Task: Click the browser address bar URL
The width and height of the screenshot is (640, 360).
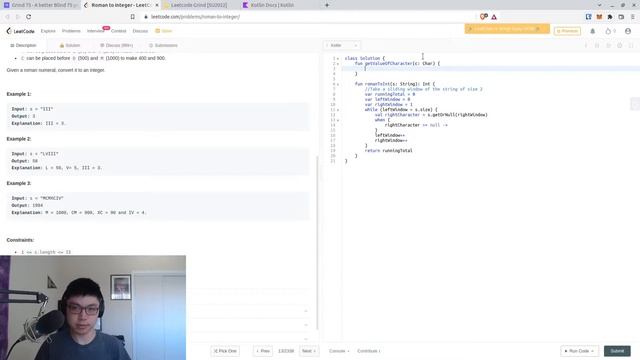Action: click(195, 17)
